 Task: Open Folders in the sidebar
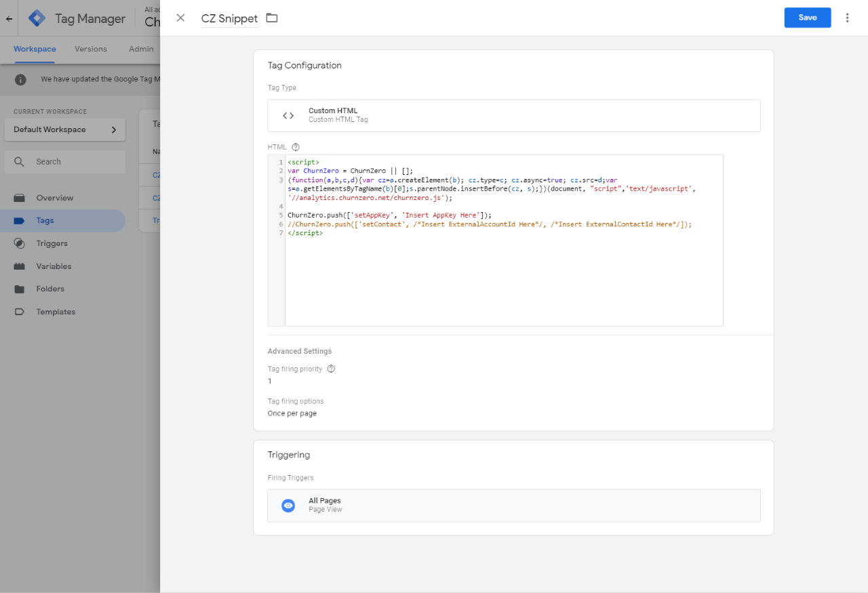[62, 289]
